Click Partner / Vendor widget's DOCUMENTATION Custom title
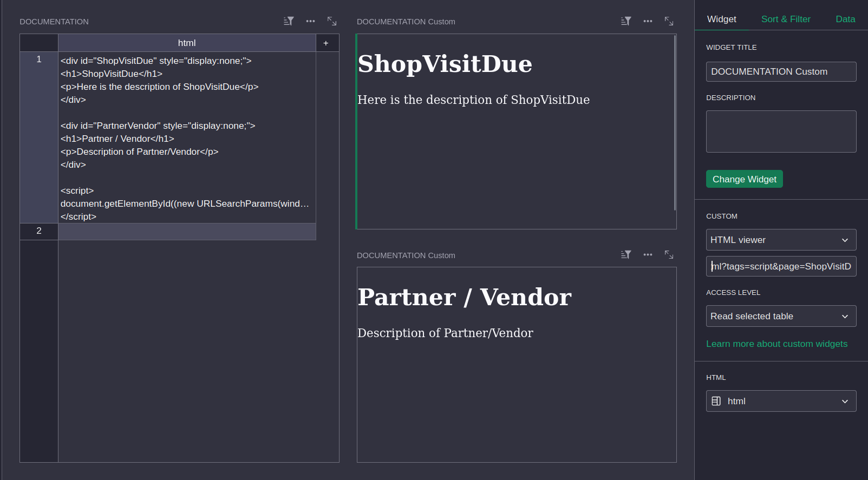The height and width of the screenshot is (480, 868). click(406, 255)
